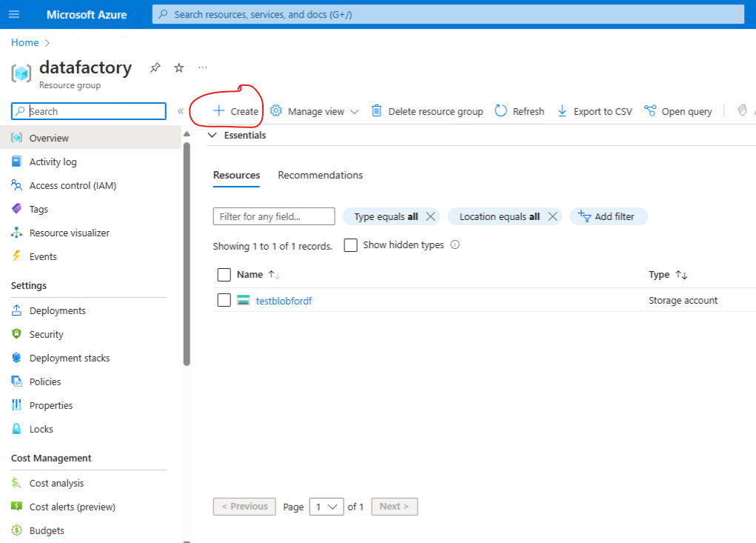Pin the datafactory resource group to dashboard
The image size is (756, 543).
155,68
